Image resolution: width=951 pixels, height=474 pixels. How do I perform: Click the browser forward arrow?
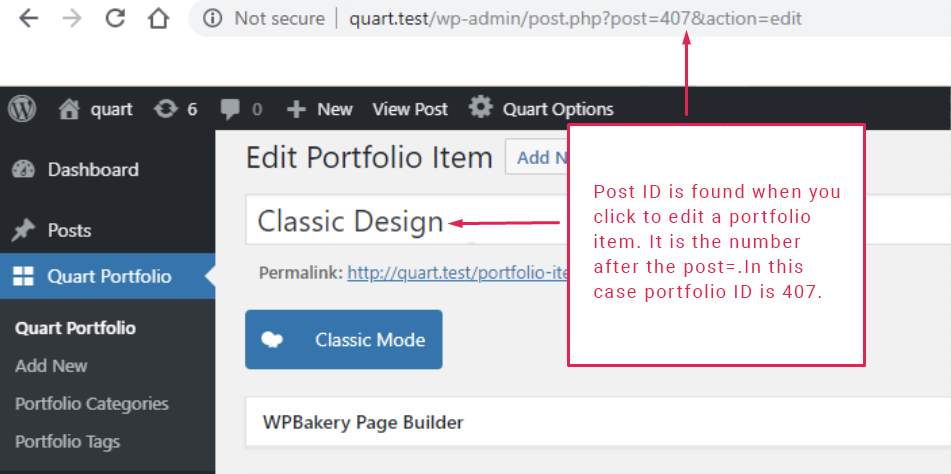(71, 19)
